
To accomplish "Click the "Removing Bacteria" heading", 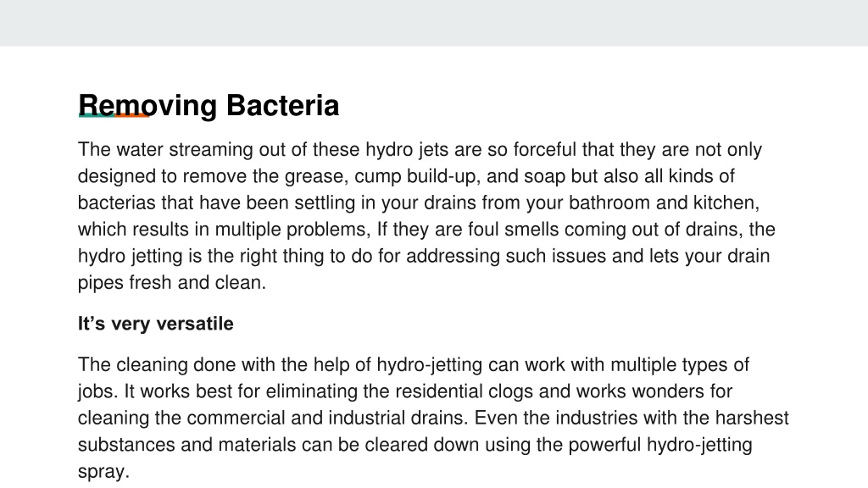I will click(x=209, y=106).
